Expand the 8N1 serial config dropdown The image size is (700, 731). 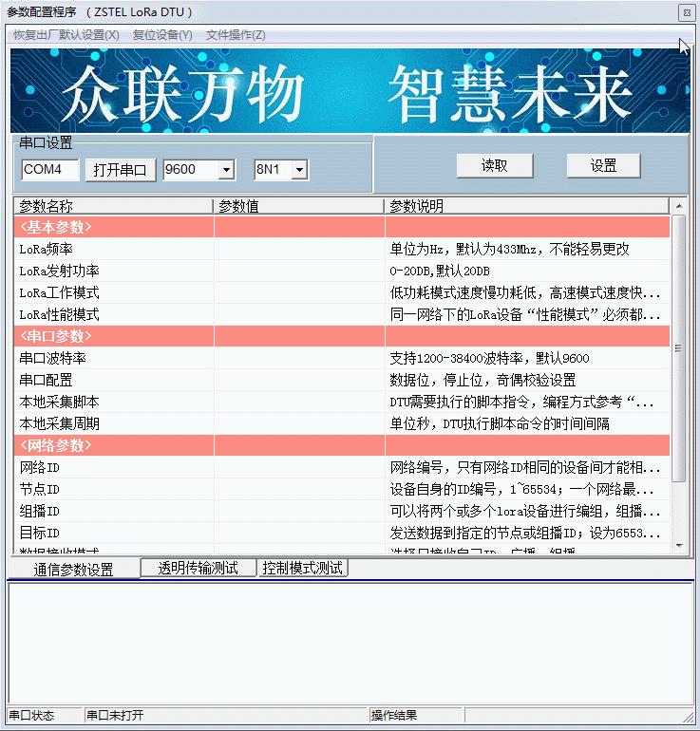coord(299,170)
